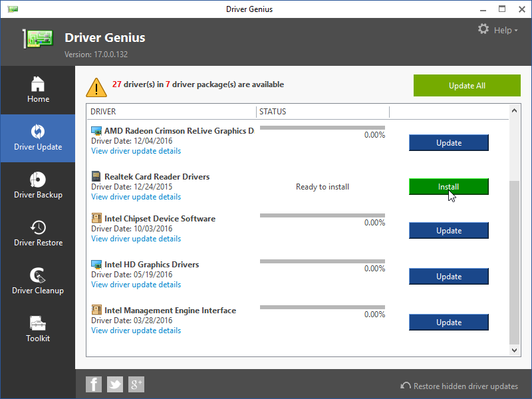
Task: Click the Intel Chipset Device Software icon
Action: (x=96, y=218)
